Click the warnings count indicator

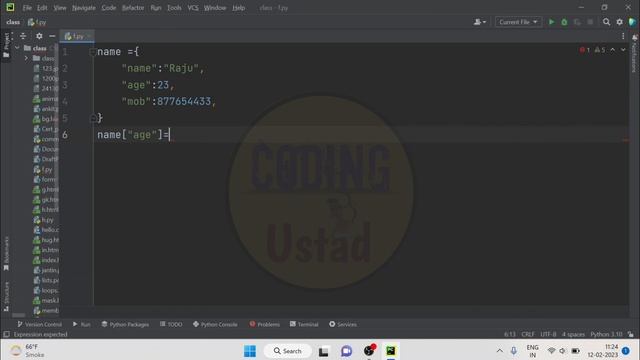(600, 50)
